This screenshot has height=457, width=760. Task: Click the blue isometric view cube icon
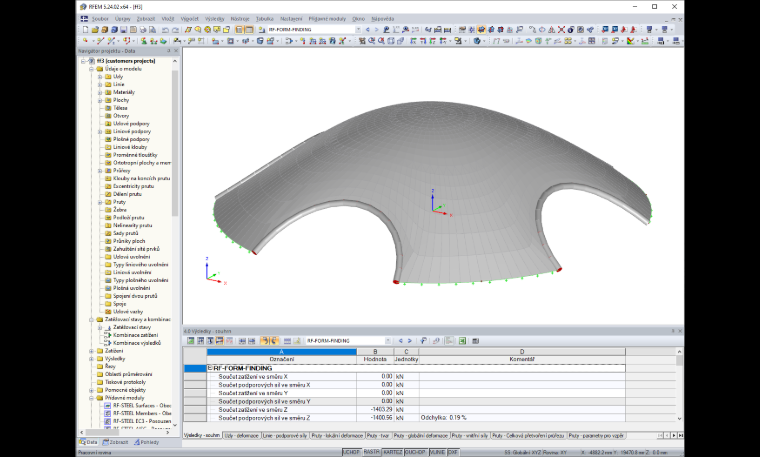[477, 41]
